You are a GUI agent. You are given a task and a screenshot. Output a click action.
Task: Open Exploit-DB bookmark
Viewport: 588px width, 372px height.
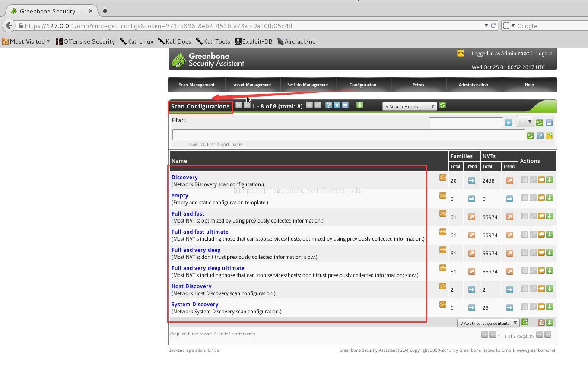(254, 41)
